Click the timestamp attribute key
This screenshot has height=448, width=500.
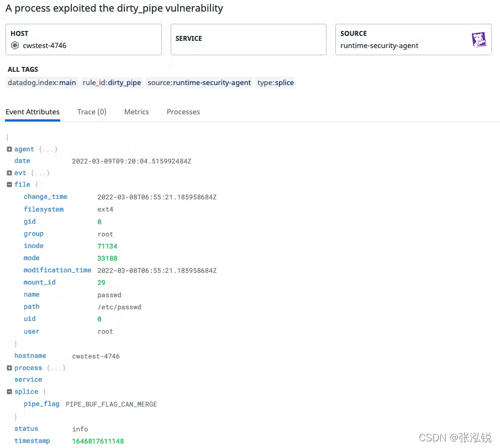pos(32,441)
